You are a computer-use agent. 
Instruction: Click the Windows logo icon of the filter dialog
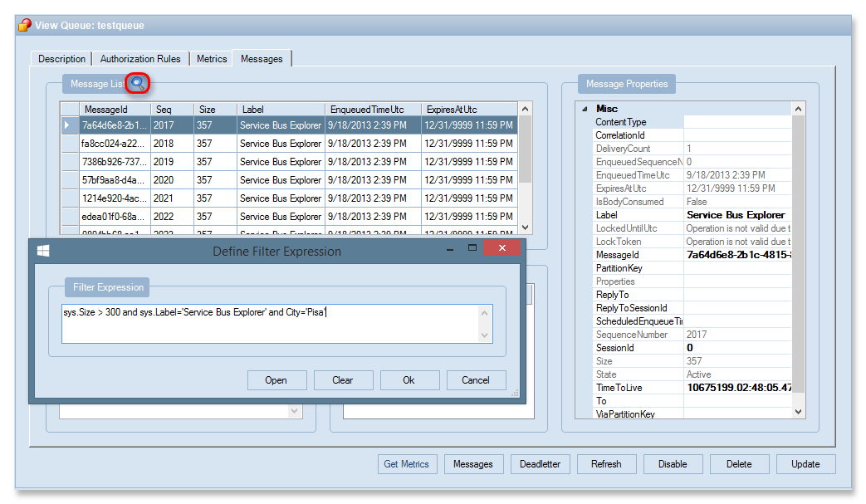(43, 252)
